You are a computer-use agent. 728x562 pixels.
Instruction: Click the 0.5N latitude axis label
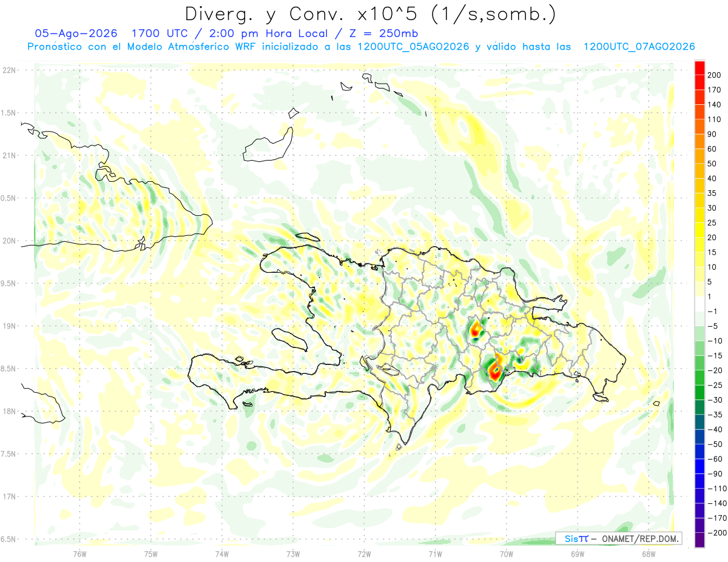(8, 198)
